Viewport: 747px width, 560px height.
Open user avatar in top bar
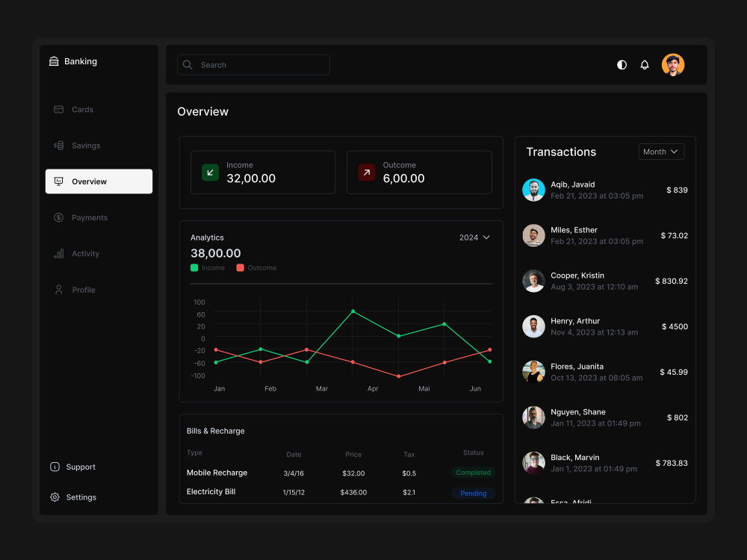pyautogui.click(x=673, y=65)
